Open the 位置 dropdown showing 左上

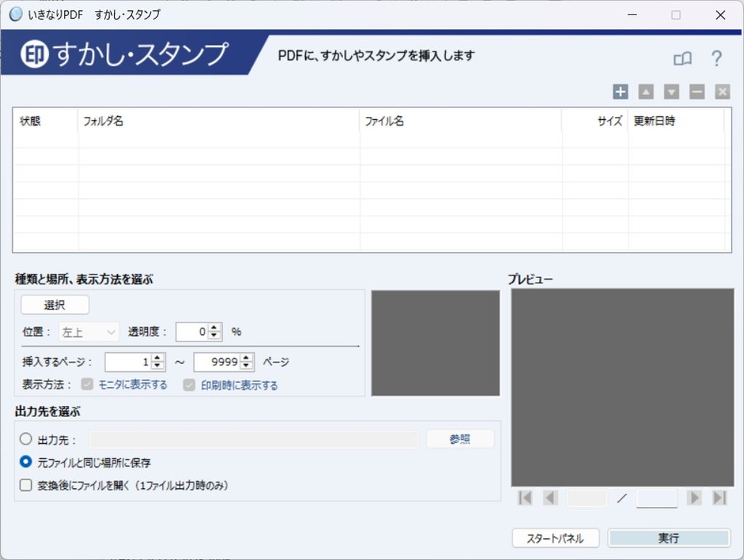coord(89,332)
